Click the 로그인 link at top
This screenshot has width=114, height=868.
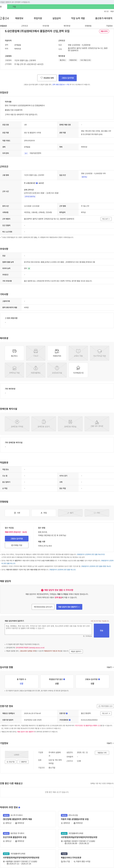point(106,11)
